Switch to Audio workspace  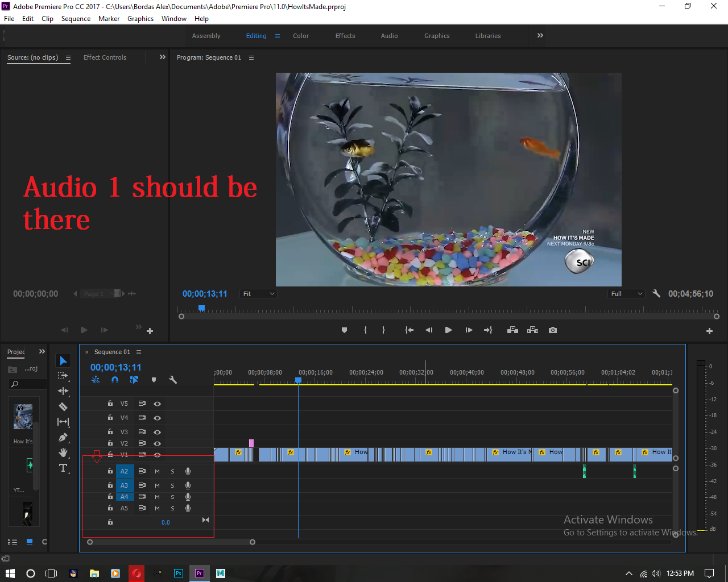coord(389,36)
